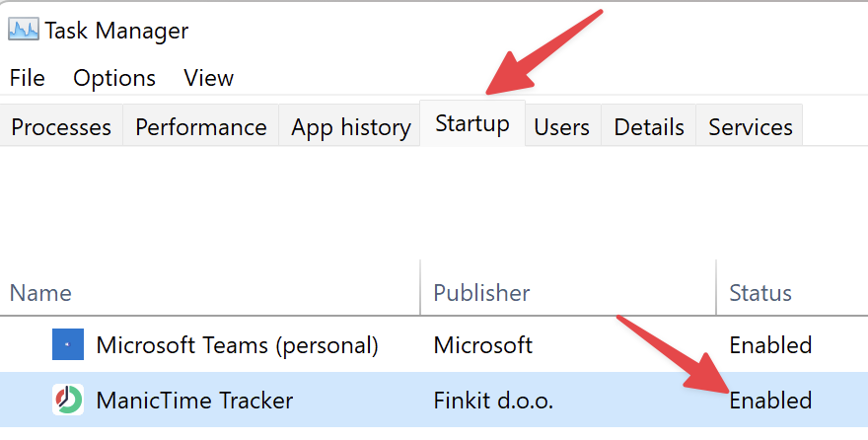Switch to the Services tab
868x440 pixels.
tap(750, 126)
